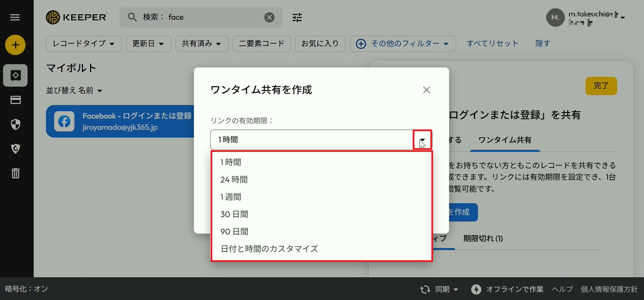
Task: Open the vault icon in the sidebar
Action: [15, 75]
